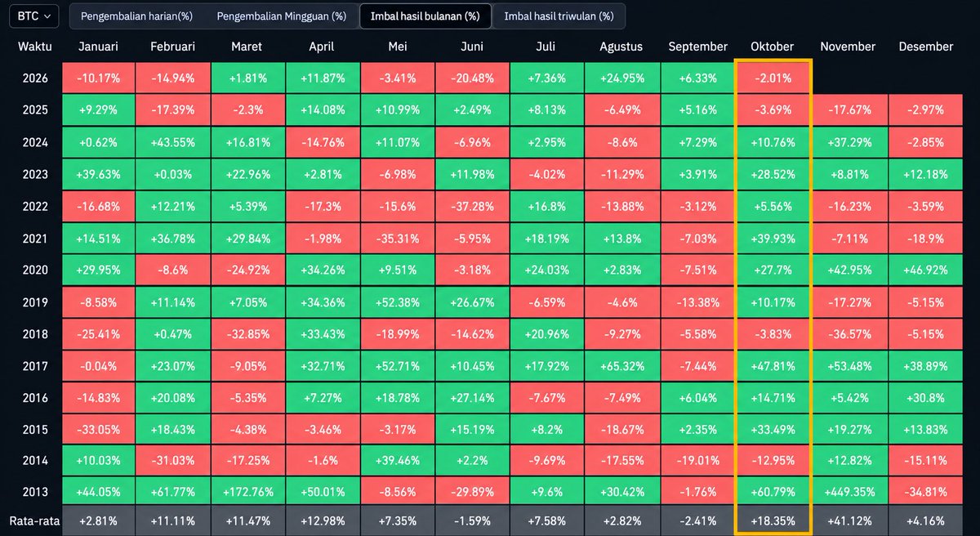Click the -35.31% May 2021 cell
Image resolution: width=980 pixels, height=536 pixels.
[x=397, y=238]
